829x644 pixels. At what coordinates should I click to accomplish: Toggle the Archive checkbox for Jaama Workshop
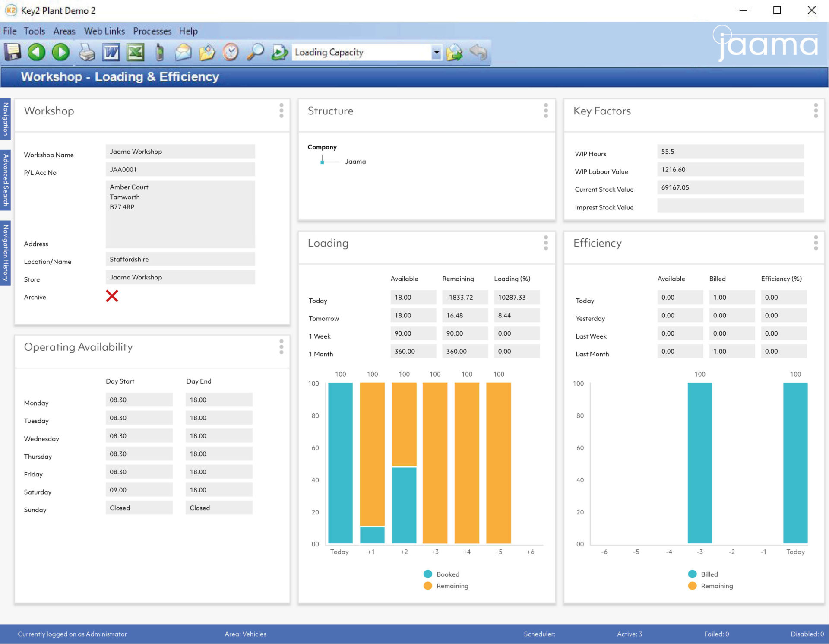[113, 296]
